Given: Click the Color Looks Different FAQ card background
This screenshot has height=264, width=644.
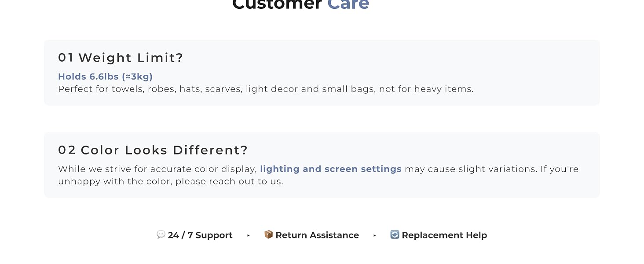Looking at the screenshot, I should point(322,165).
